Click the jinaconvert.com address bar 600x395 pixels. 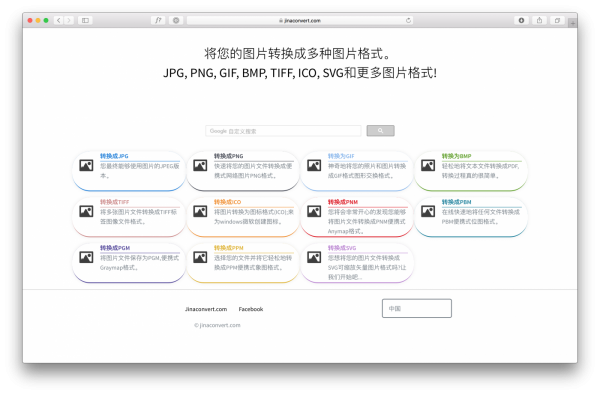click(x=300, y=20)
